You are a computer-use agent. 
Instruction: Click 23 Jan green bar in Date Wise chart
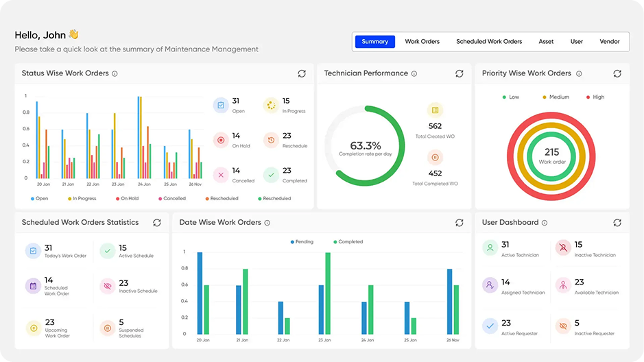pos(328,293)
